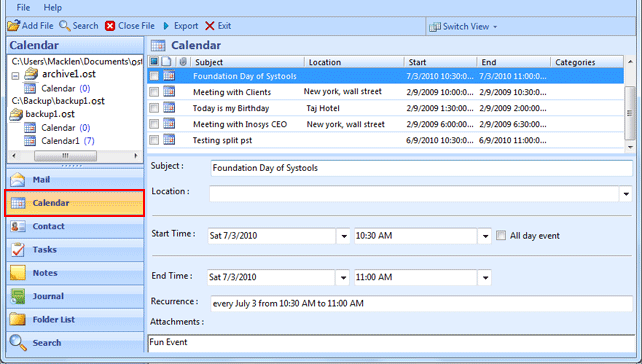Screen dimensions: 642x364
Task: Check the Foundation Day of Systools checkbox
Action: pyautogui.click(x=154, y=76)
